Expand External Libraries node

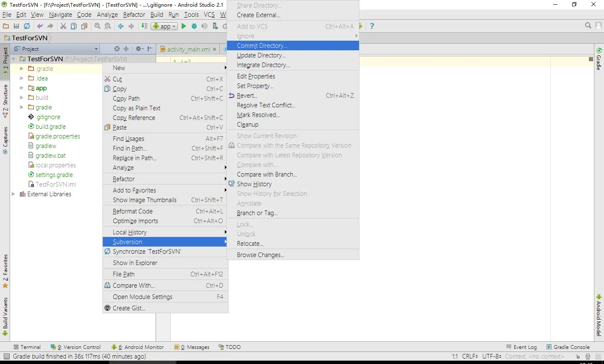point(13,194)
